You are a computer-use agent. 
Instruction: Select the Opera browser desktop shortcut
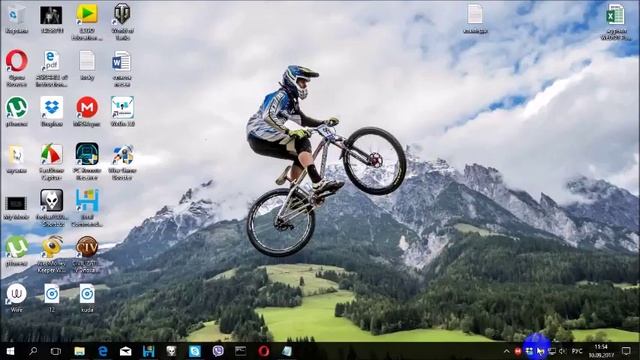pos(17,61)
